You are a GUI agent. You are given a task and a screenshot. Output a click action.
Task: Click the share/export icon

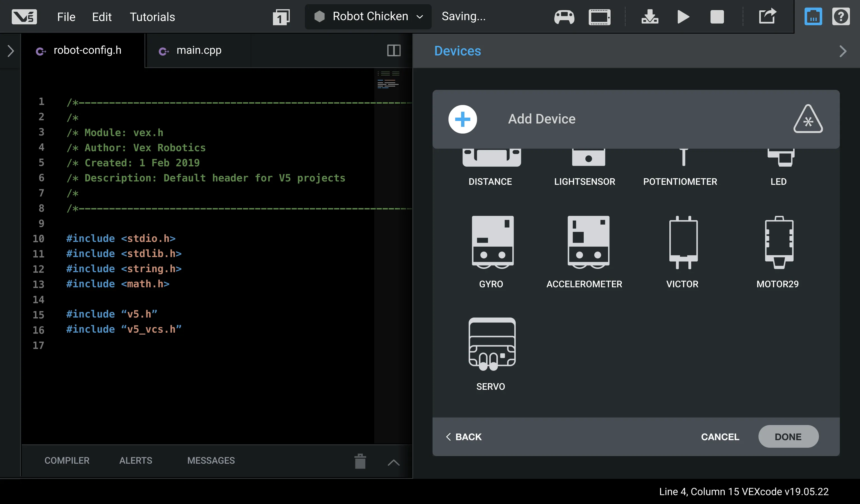767,17
